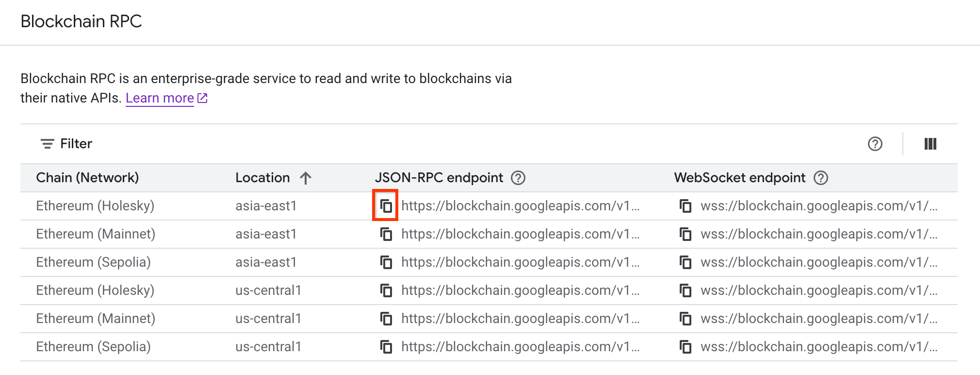Copy Mainnet us-central1 JSON-RPC endpoint

point(386,318)
